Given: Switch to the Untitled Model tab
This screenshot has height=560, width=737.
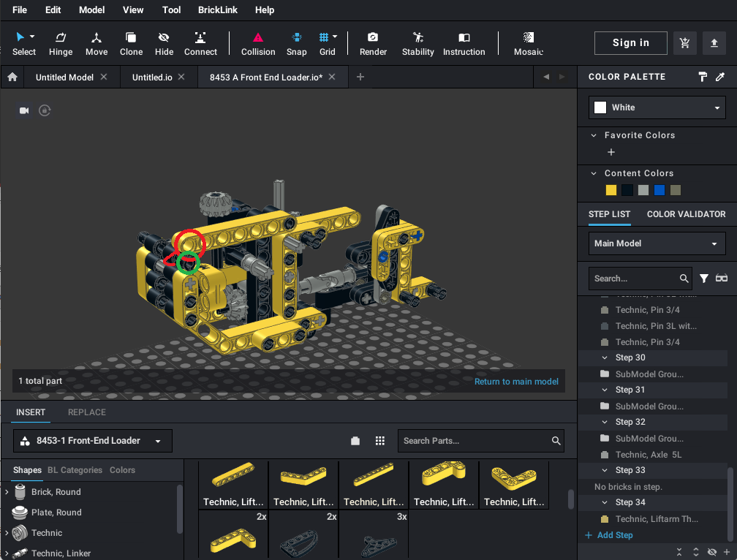Looking at the screenshot, I should click(x=64, y=77).
